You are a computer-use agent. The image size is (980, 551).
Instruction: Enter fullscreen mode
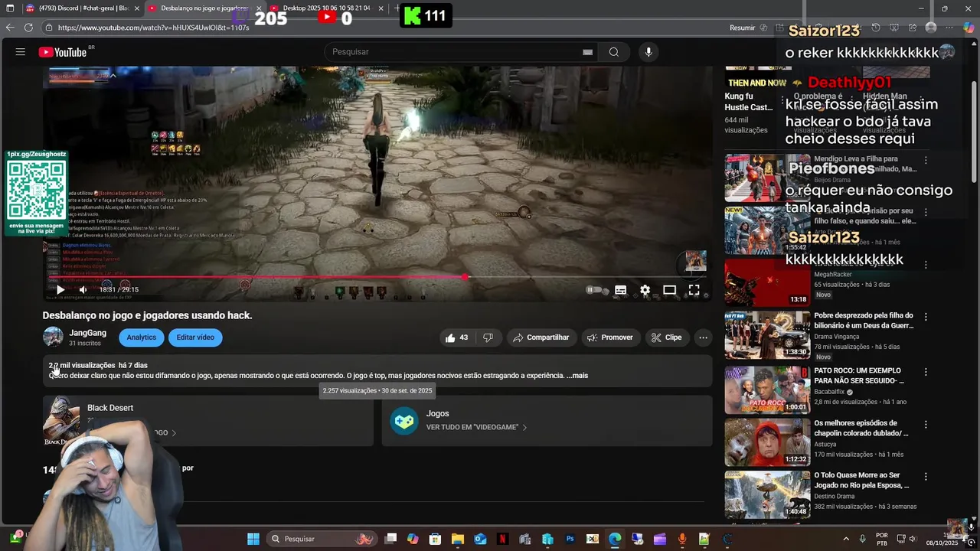click(694, 290)
